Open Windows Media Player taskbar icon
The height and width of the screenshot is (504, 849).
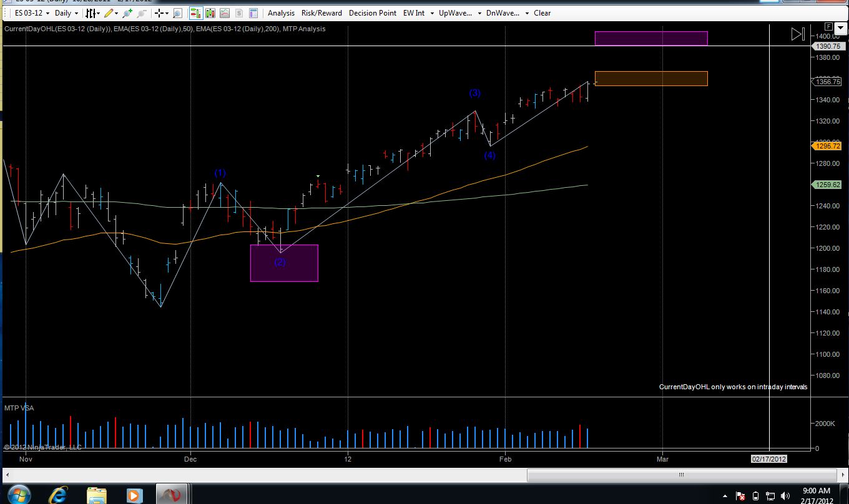tap(134, 495)
